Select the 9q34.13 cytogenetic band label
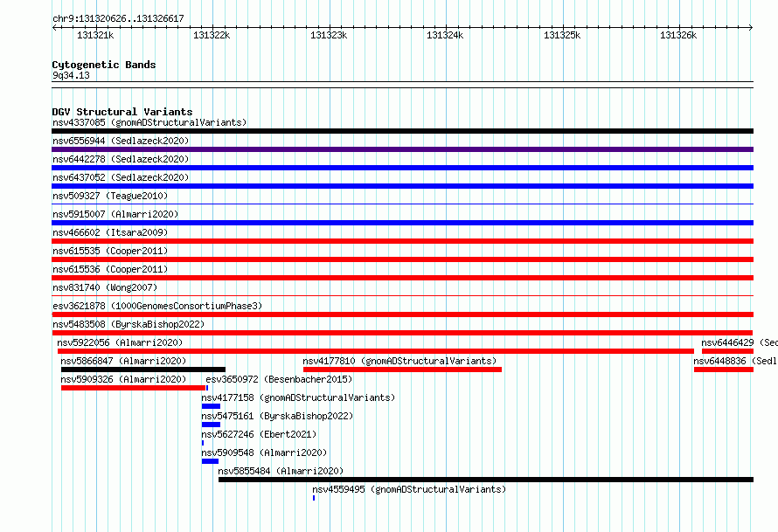 (71, 75)
